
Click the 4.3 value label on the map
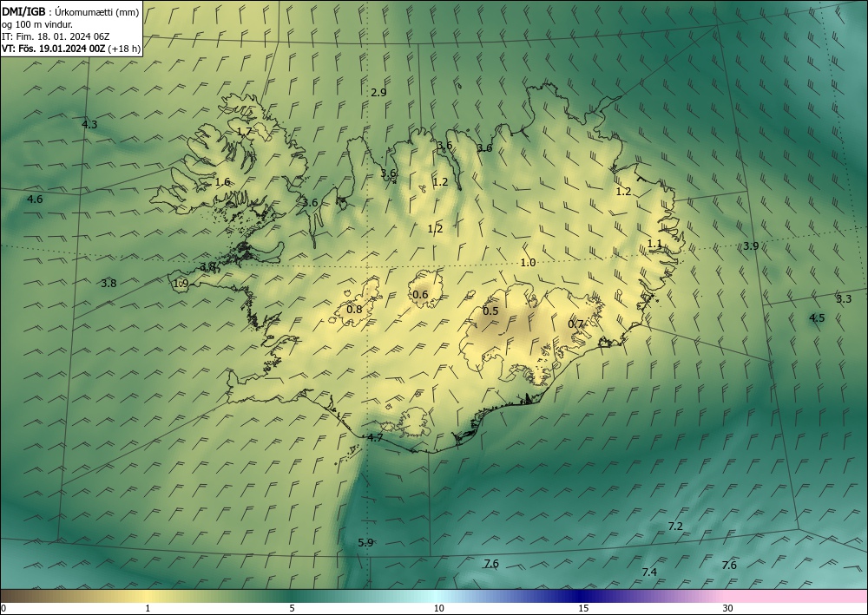point(89,124)
